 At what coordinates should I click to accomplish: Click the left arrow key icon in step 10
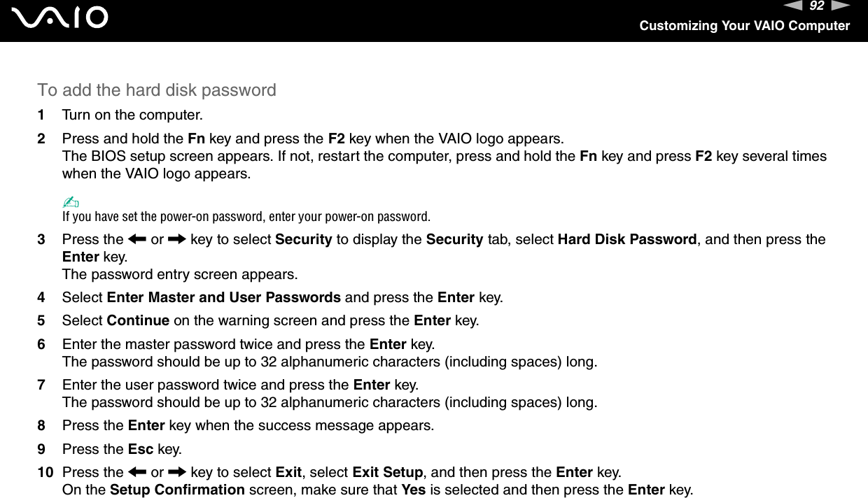(x=136, y=471)
